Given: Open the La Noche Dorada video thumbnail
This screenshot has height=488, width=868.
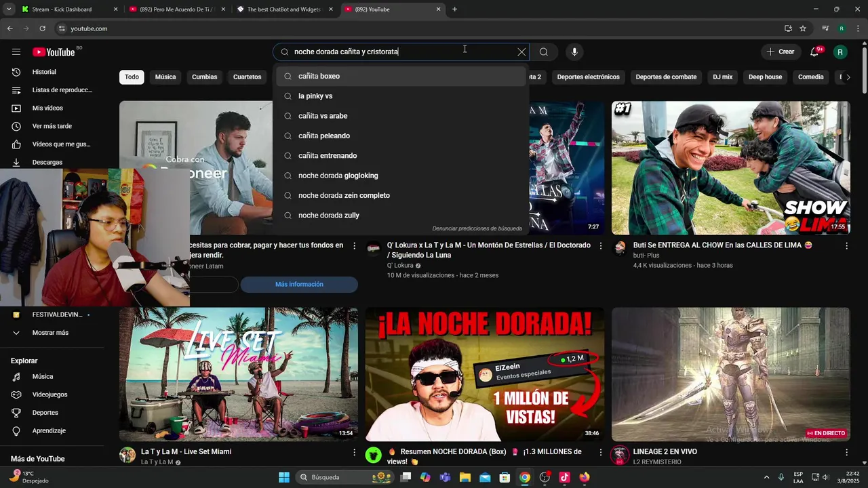Looking at the screenshot, I should point(484,375).
